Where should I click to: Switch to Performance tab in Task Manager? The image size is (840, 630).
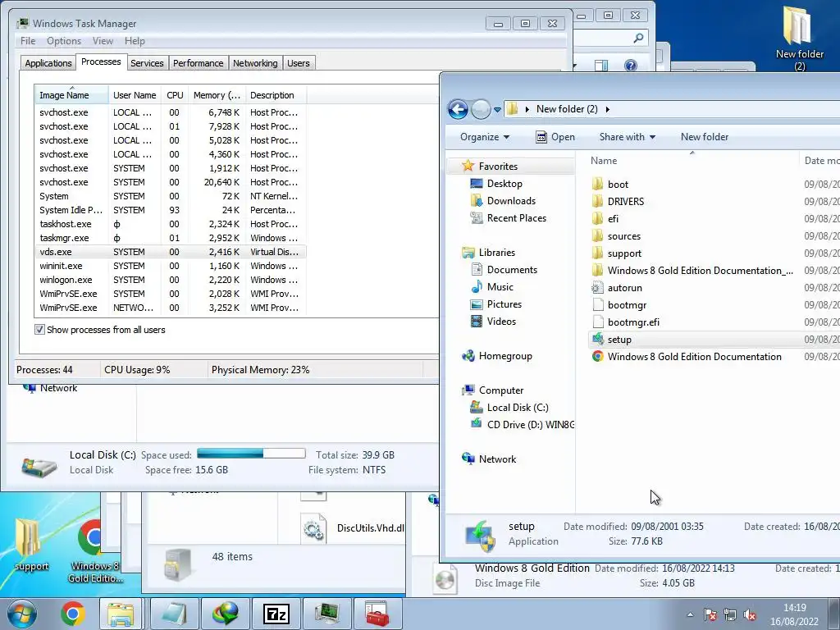(199, 63)
